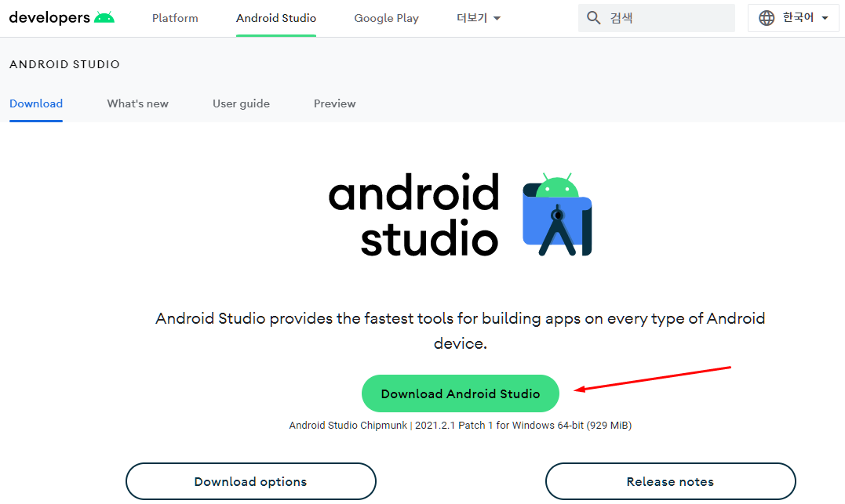Expand the 더보기 dropdown menu
This screenshot has width=845, height=504.
[479, 18]
